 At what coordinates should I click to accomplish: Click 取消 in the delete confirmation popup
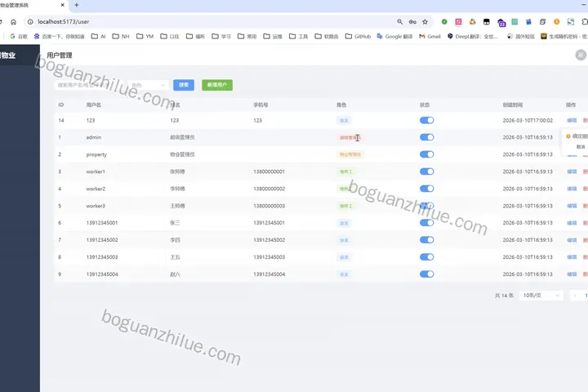[x=581, y=147]
